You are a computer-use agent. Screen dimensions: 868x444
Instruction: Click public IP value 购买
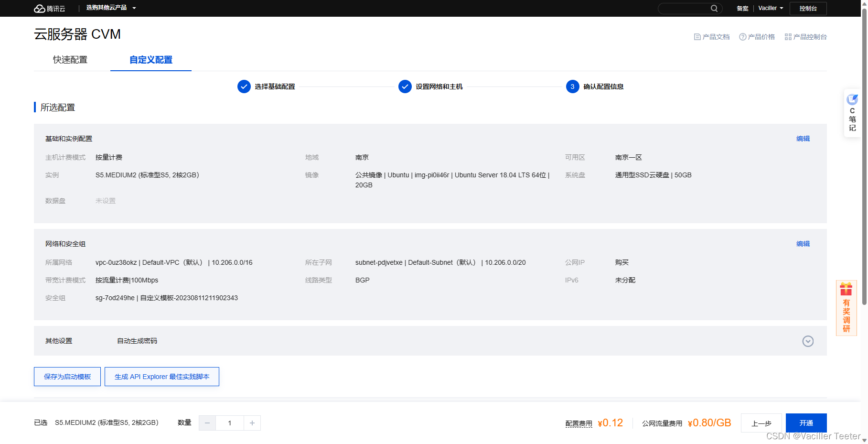622,262
